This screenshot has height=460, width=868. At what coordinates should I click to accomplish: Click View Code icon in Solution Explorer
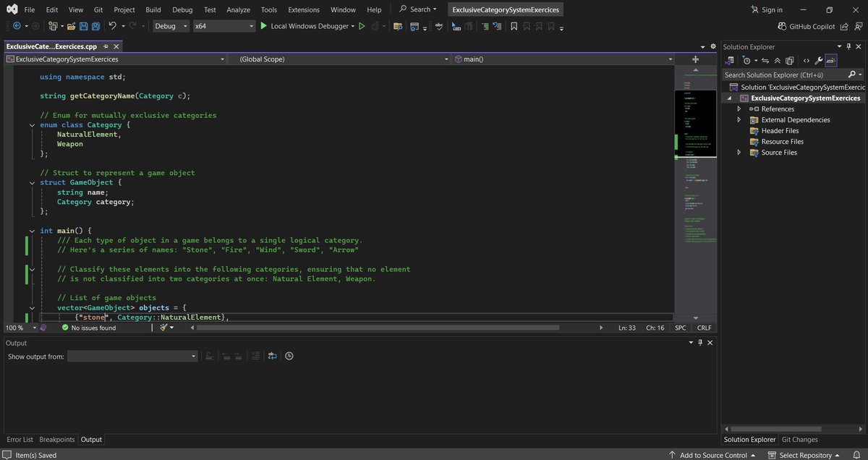[806, 61]
